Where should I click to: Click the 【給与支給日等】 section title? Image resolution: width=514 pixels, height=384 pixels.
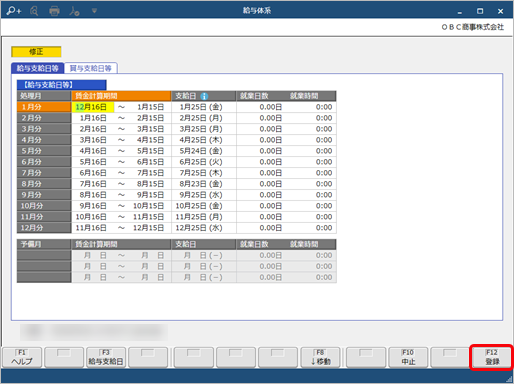point(62,85)
